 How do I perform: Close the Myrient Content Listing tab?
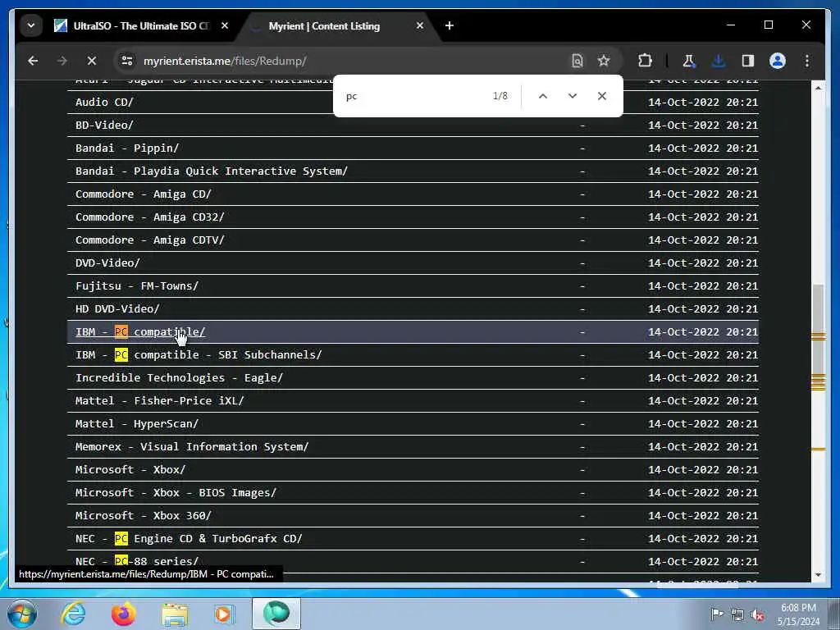point(420,25)
